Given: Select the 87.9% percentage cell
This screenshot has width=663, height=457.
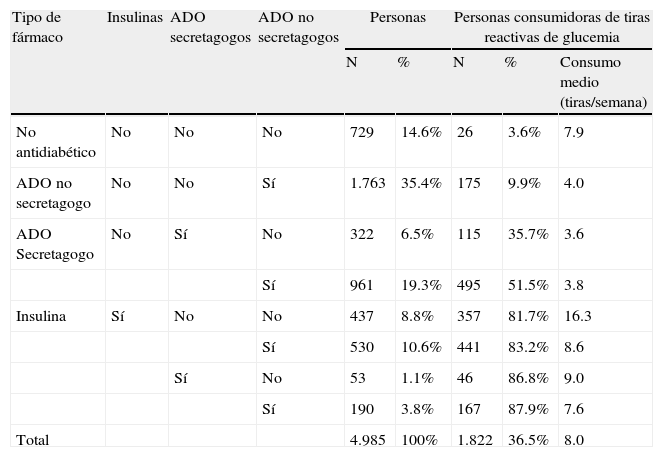Looking at the screenshot, I should point(525,409).
